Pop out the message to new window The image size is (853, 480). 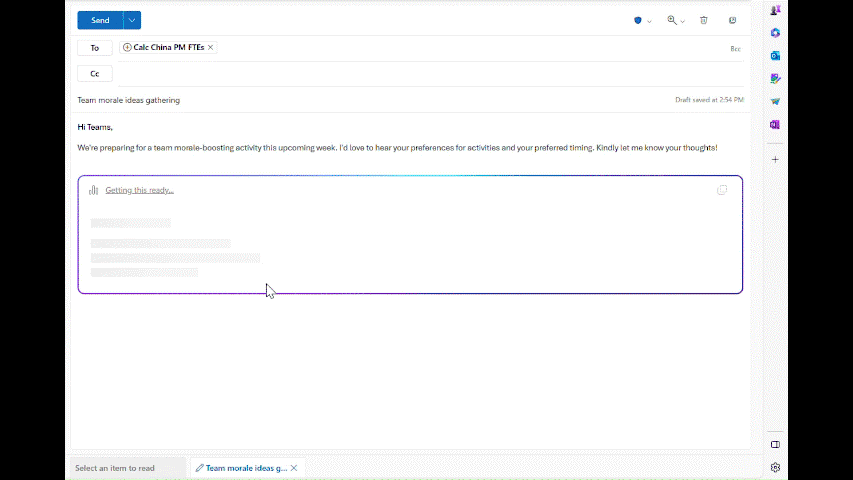click(732, 20)
